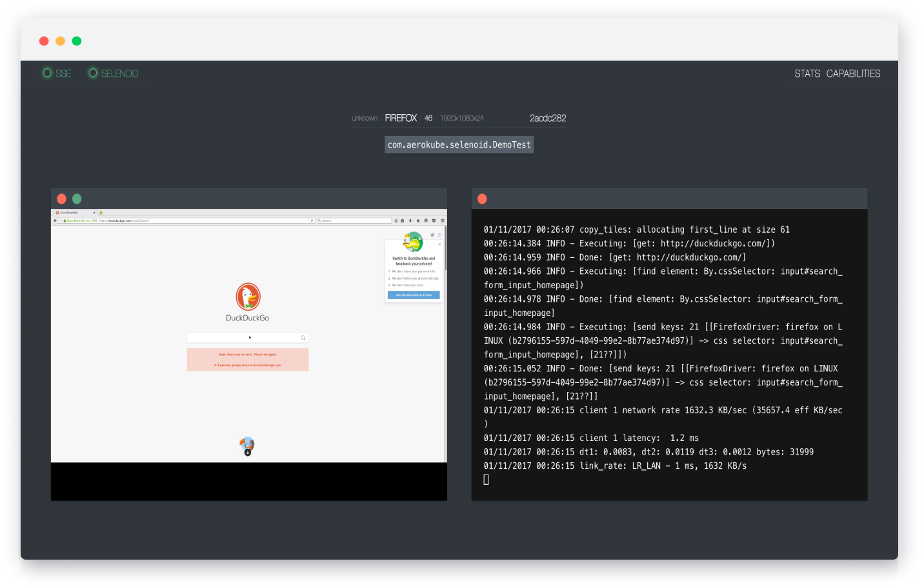Open the CAPABILITIES page
924x588 pixels.
(x=853, y=73)
